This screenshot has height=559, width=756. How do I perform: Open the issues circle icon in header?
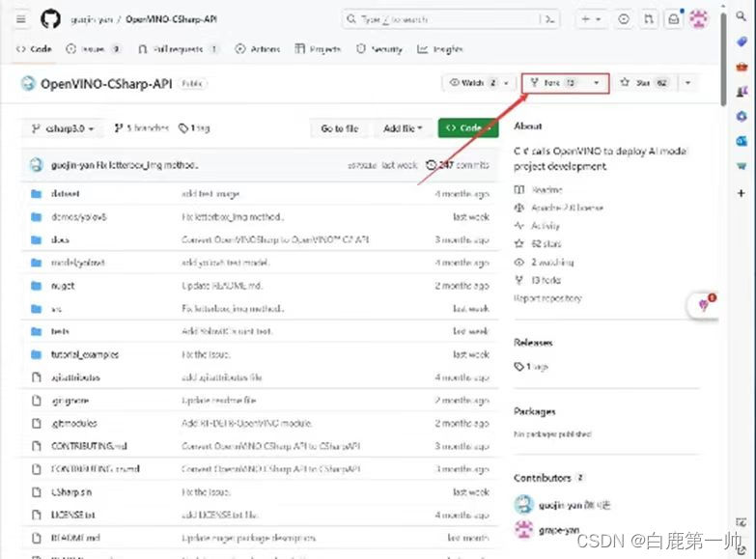pos(624,19)
